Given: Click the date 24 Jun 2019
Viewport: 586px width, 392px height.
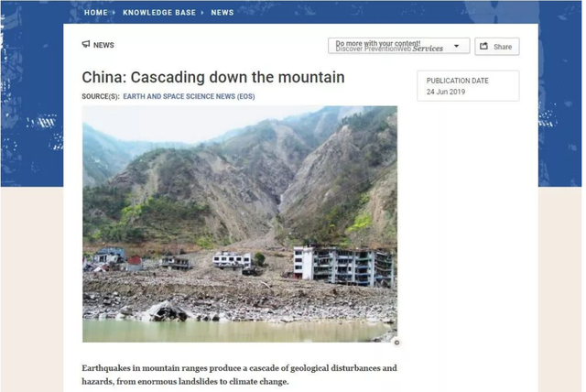Looking at the screenshot, I should click(446, 92).
